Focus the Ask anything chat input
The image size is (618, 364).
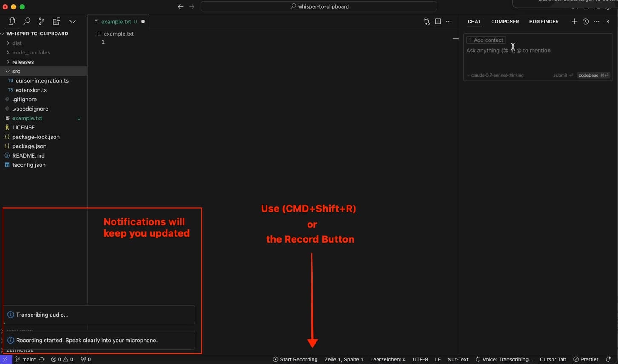click(538, 50)
